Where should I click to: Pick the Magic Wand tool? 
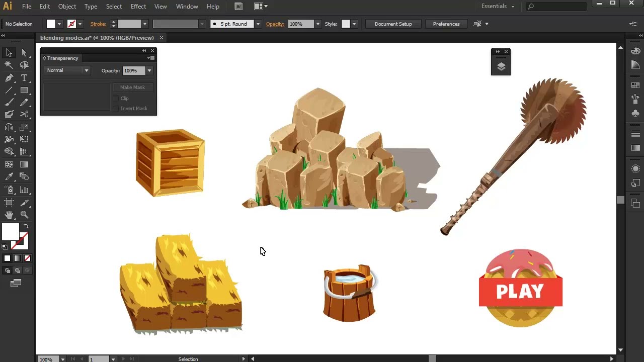click(x=9, y=65)
